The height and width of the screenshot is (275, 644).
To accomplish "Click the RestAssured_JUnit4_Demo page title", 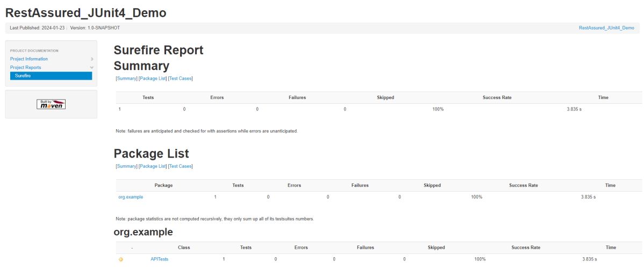I will pos(85,13).
